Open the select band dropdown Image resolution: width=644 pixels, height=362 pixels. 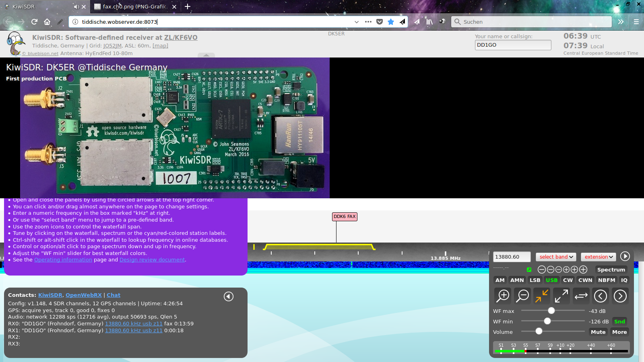point(556,257)
